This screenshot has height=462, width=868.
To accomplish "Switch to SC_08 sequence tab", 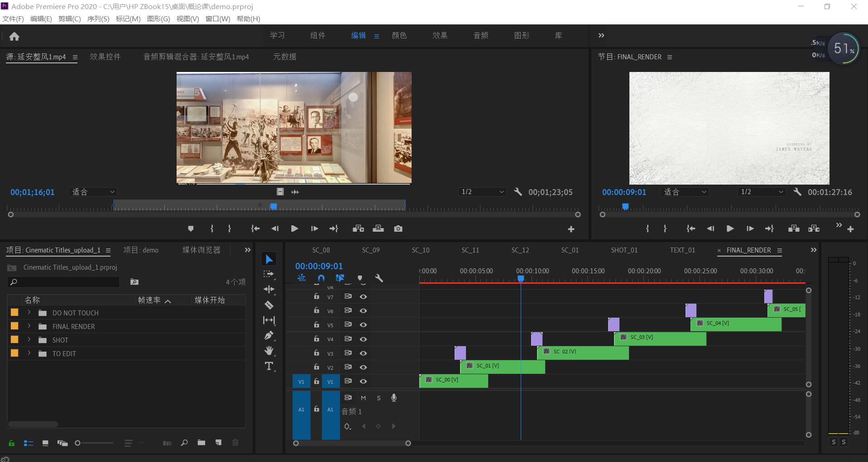I will point(321,250).
